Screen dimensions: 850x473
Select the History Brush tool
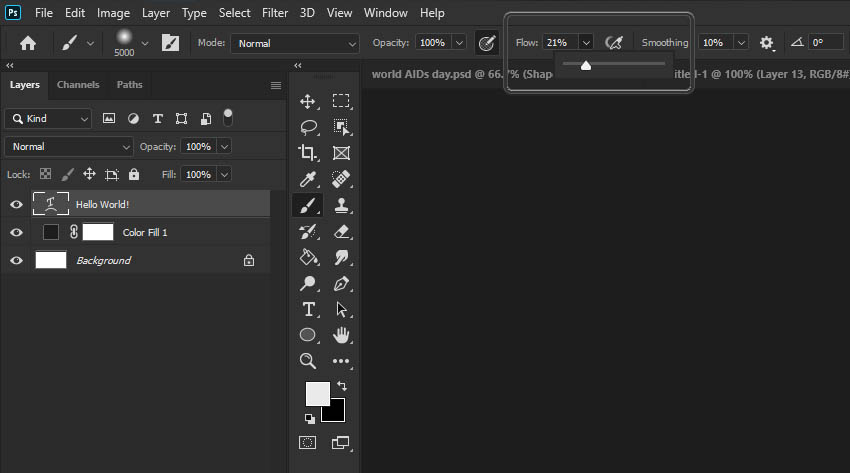(x=308, y=232)
